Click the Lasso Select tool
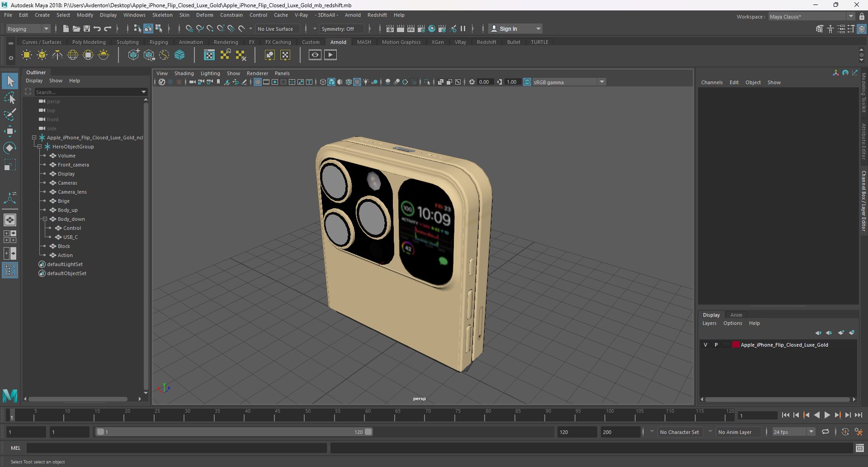868x467 pixels. (x=10, y=98)
